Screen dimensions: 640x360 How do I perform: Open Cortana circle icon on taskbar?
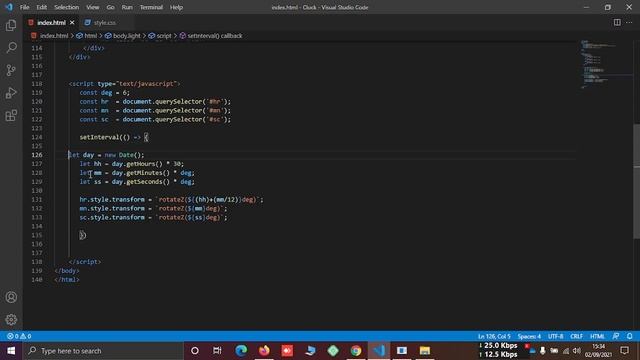pyautogui.click(x=195, y=351)
